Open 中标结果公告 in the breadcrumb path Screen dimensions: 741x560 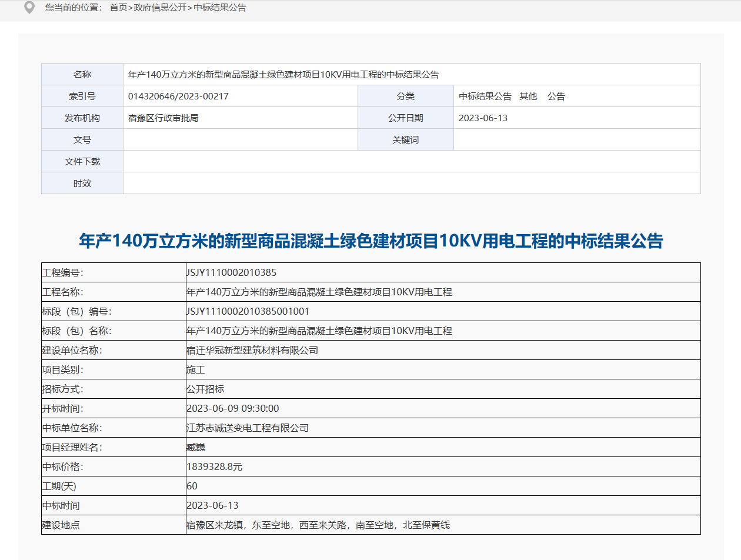click(x=220, y=8)
